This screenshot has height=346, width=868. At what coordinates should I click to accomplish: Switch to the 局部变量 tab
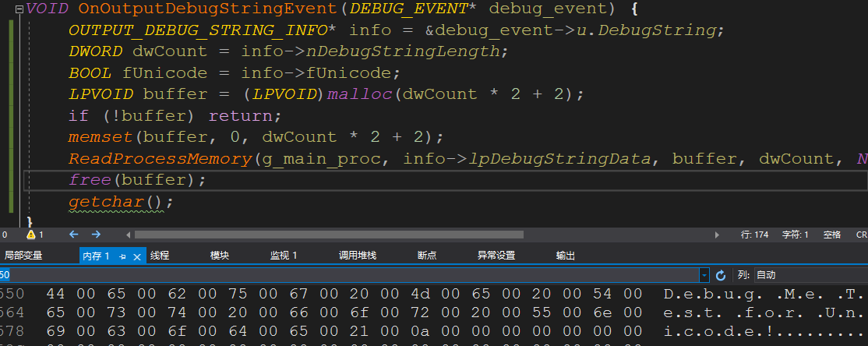(23, 255)
